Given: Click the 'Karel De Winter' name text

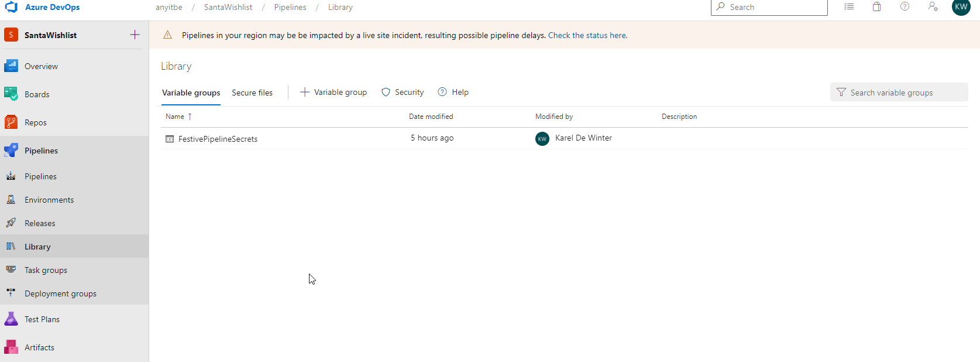Looking at the screenshot, I should point(583,138).
